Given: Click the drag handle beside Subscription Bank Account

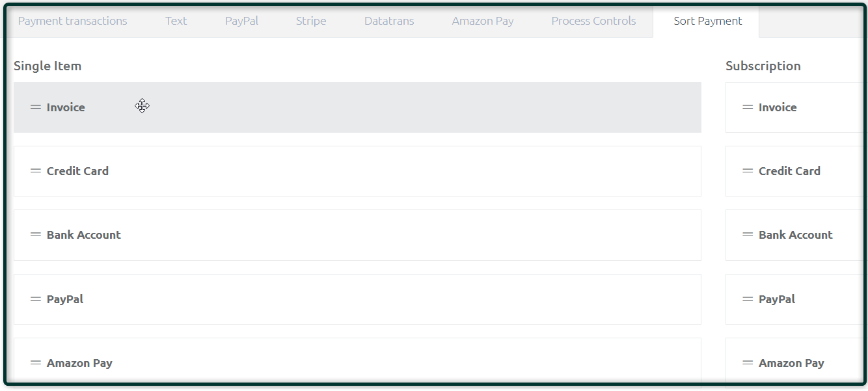Looking at the screenshot, I should click(748, 235).
